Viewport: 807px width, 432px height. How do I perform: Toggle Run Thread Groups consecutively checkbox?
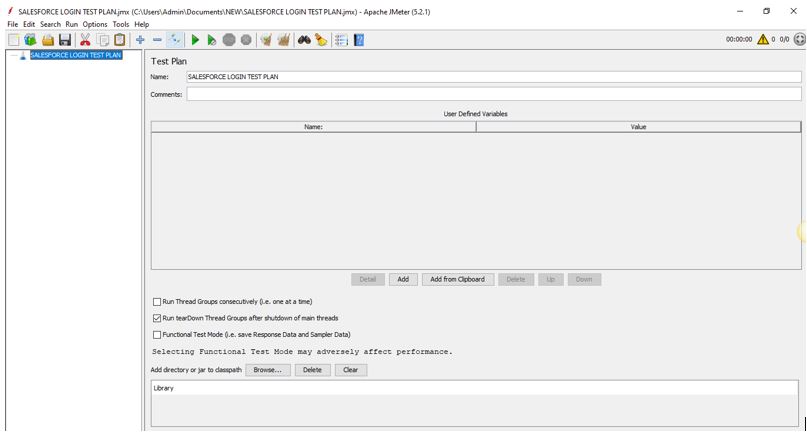click(x=157, y=302)
